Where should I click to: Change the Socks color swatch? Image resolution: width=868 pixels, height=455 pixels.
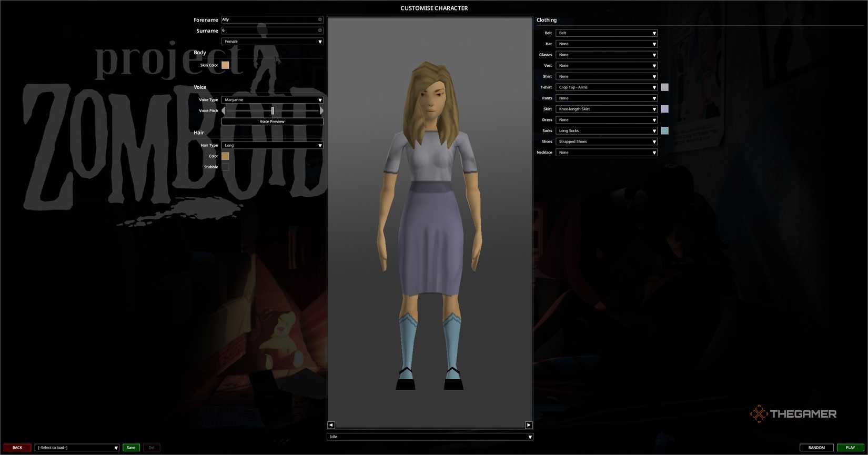(665, 130)
